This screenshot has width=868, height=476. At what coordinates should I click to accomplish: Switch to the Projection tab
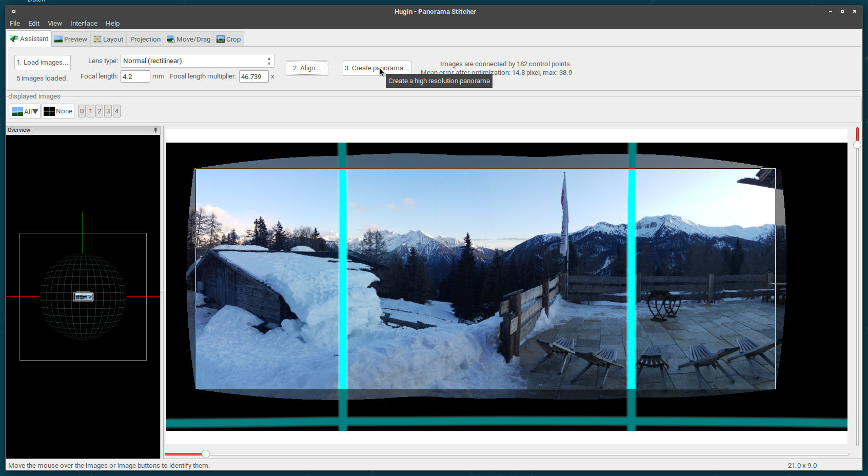click(x=145, y=39)
